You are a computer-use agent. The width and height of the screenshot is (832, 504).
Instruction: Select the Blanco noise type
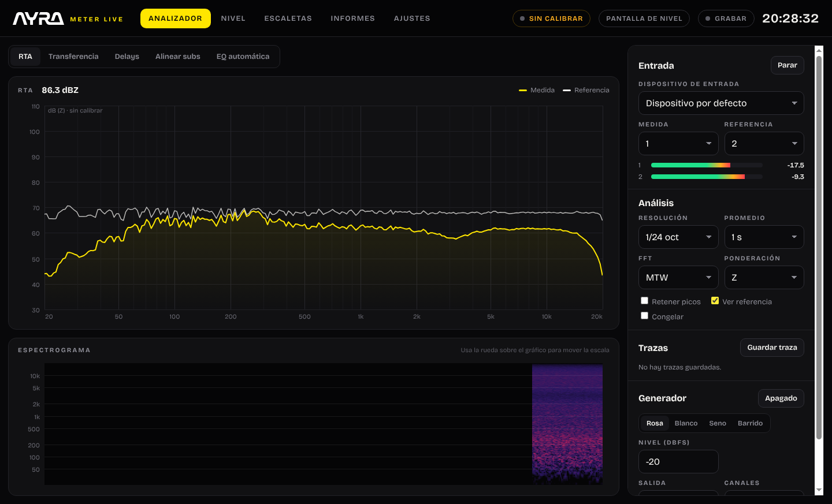tap(686, 423)
